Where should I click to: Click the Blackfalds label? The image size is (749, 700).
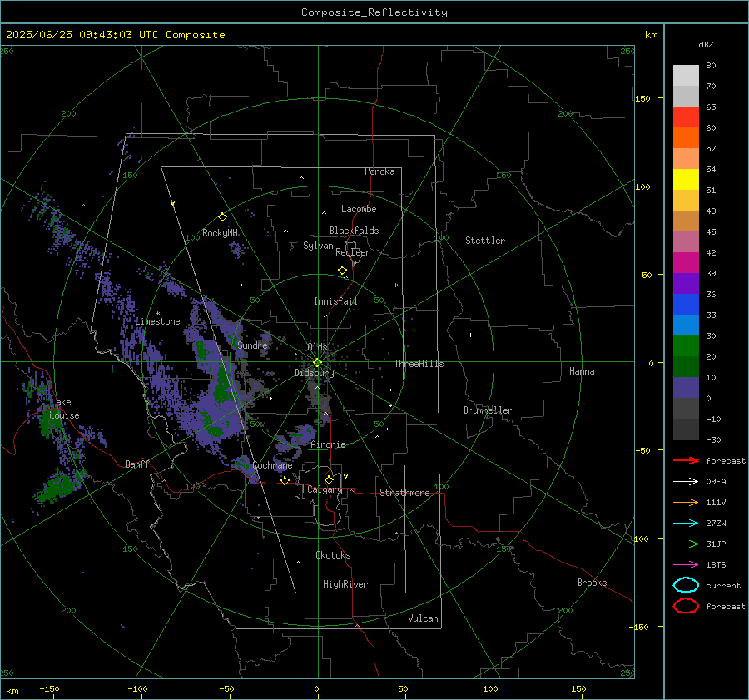click(354, 231)
